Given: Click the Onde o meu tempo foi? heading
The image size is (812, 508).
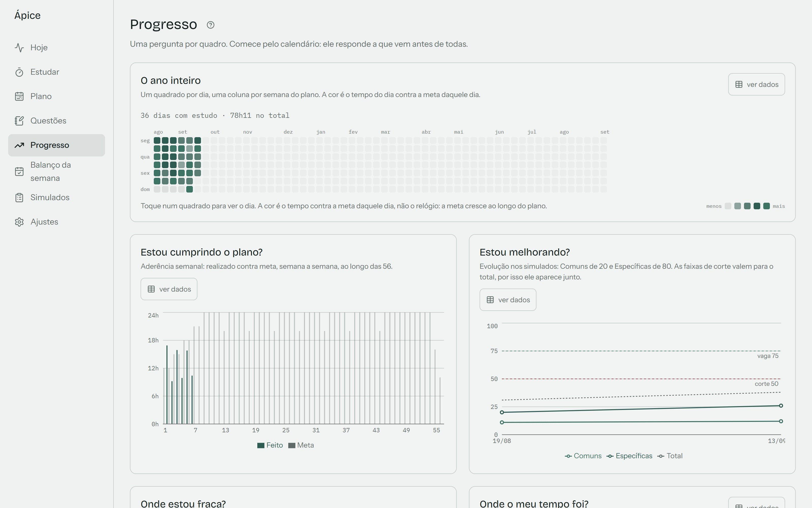Looking at the screenshot, I should [x=534, y=504].
